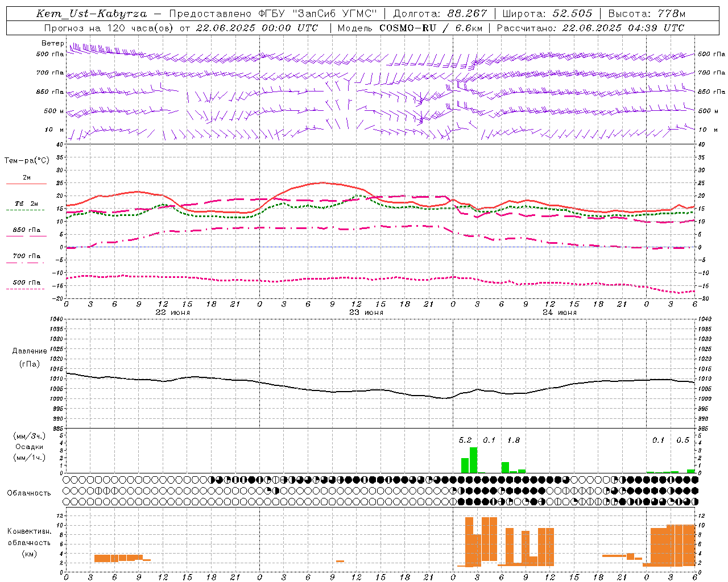The width and height of the screenshot is (728, 582).
Task: Click the longitude value Долгота: 88.267
Action: pyautogui.click(x=440, y=14)
